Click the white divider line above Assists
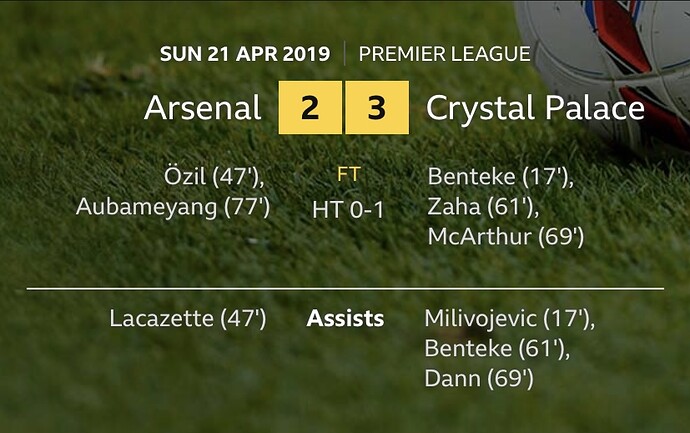The height and width of the screenshot is (433, 690). 345,288
